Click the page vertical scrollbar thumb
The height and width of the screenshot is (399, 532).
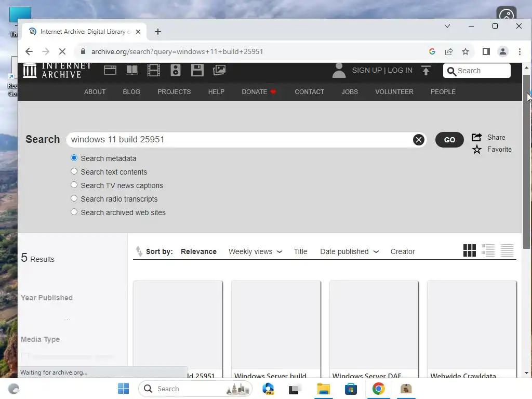coord(526,162)
